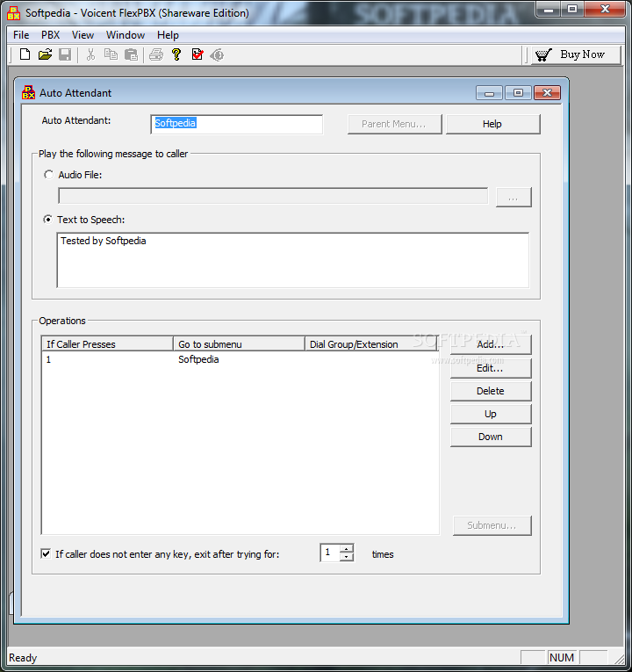Click the Submenu... button

point(492,525)
